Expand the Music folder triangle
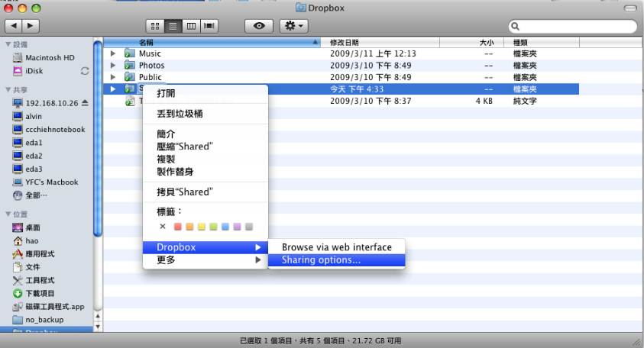 113,53
